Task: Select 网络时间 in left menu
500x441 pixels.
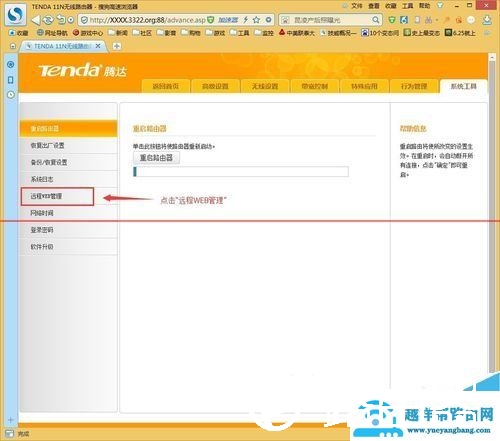Action: pyautogui.click(x=69, y=213)
